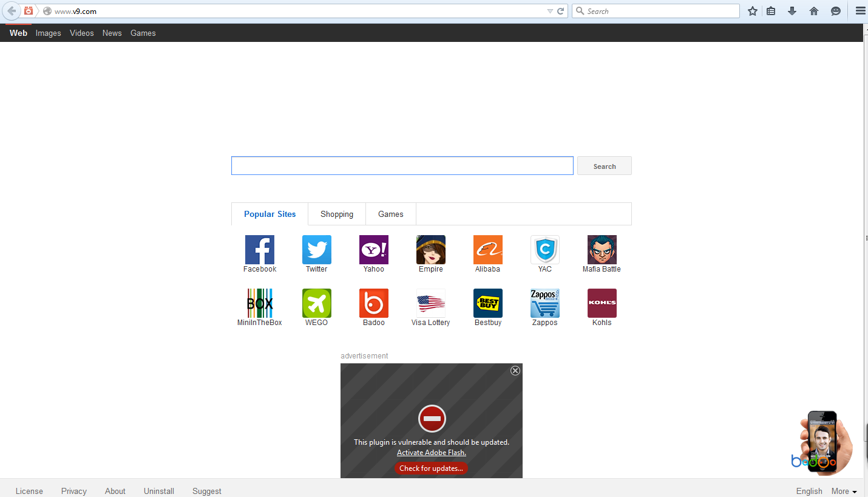This screenshot has width=868, height=497.
Task: Visit the Bestbuy shortcut icon
Action: click(x=488, y=303)
